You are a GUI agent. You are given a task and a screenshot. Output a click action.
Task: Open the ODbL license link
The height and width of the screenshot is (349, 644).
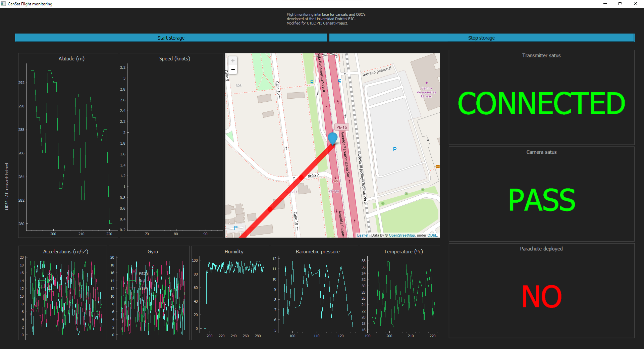coord(432,235)
